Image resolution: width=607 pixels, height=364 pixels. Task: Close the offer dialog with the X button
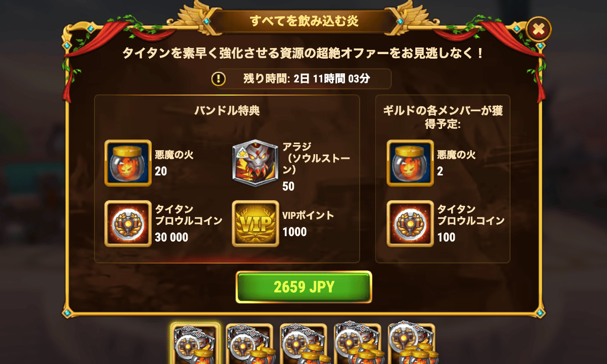tap(539, 30)
